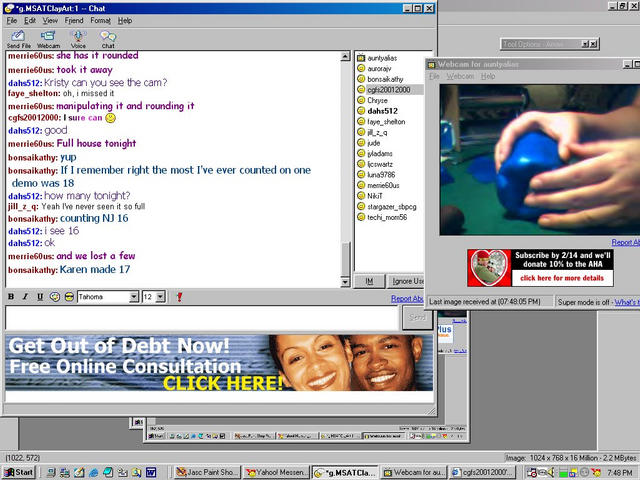640x480 pixels.
Task: Select NikiT in the user list
Action: 375,196
